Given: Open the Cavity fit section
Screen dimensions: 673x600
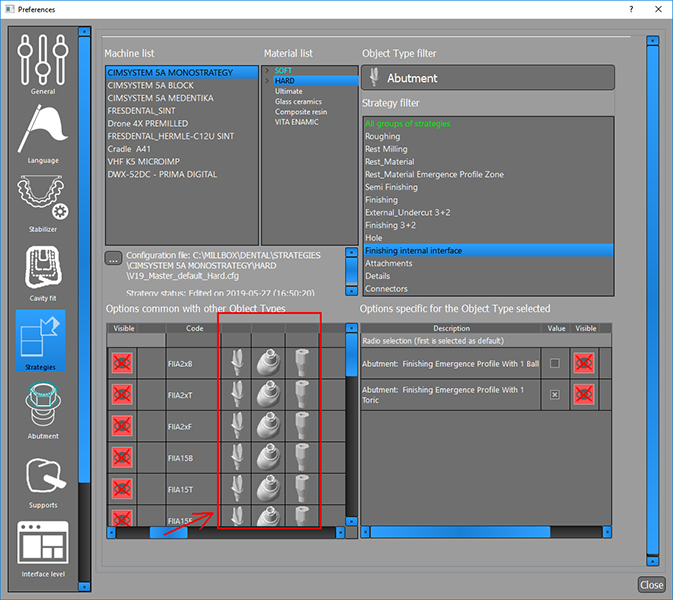Looking at the screenshot, I should point(42,273).
